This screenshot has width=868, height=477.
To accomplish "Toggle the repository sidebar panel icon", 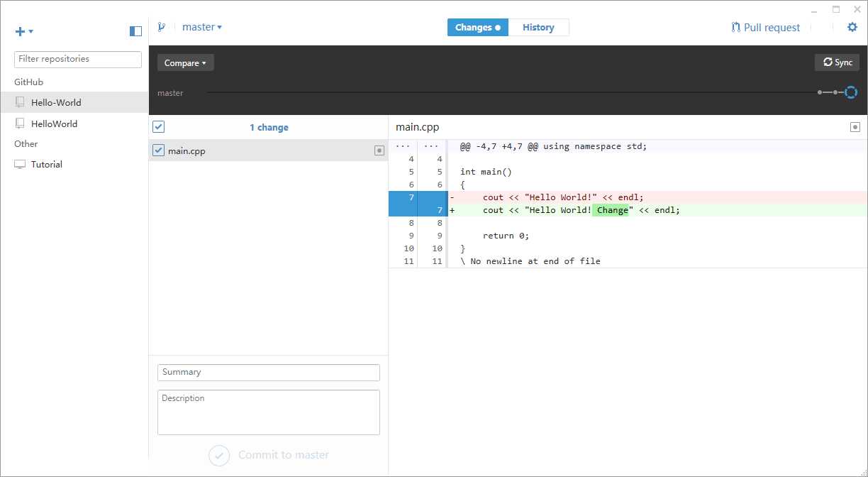I will click(135, 31).
